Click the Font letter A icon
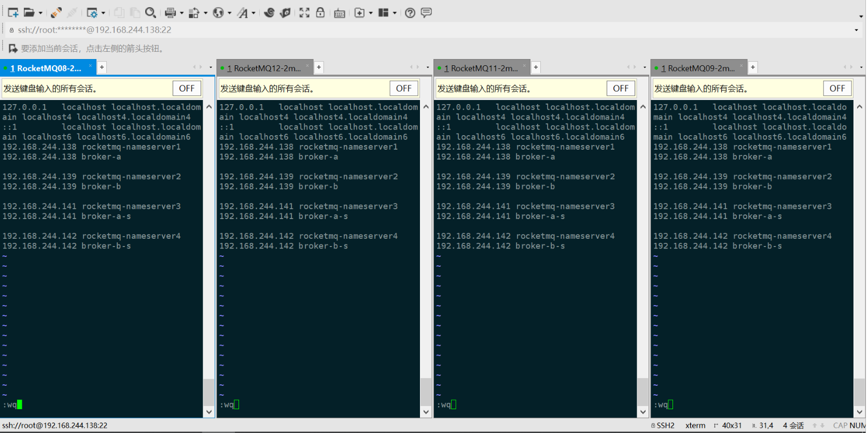Image resolution: width=868 pixels, height=433 pixels. (243, 12)
